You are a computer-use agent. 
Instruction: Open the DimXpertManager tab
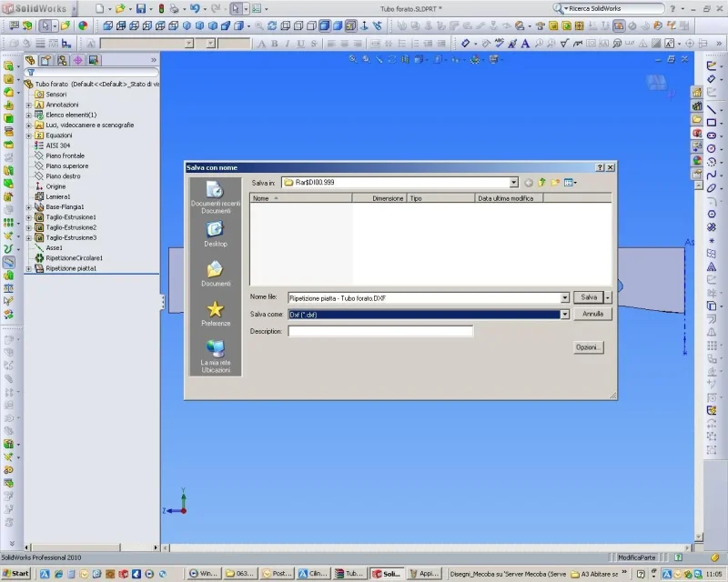tap(77, 60)
